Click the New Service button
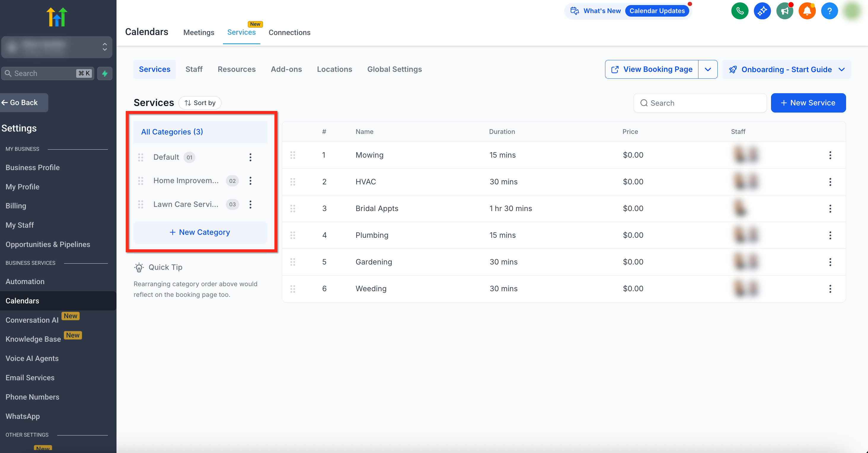The width and height of the screenshot is (868, 453). tap(808, 103)
